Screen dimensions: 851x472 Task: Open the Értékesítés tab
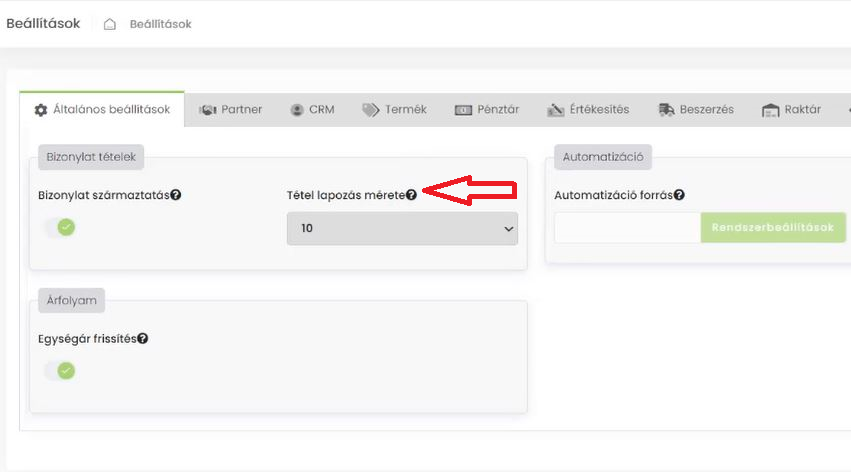point(588,110)
